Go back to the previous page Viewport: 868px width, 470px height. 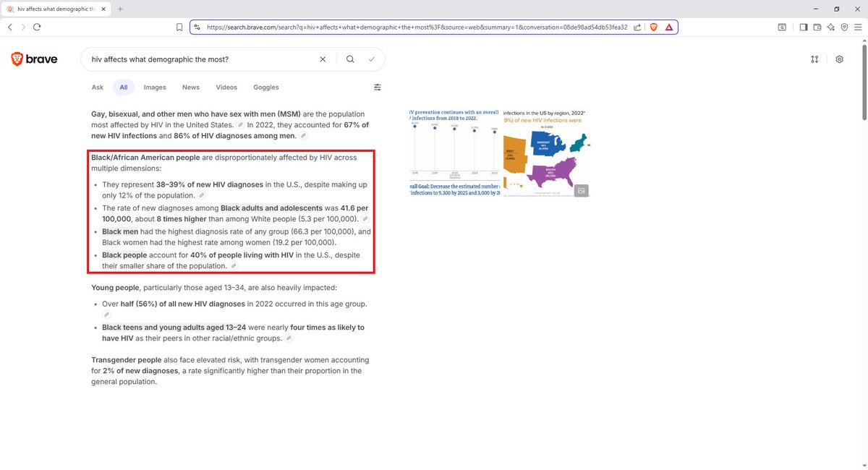pos(10,27)
